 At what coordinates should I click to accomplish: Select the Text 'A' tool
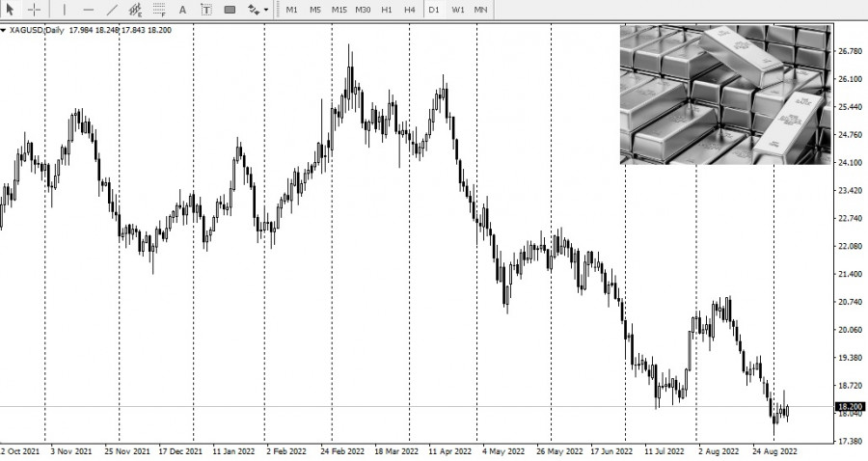point(182,10)
